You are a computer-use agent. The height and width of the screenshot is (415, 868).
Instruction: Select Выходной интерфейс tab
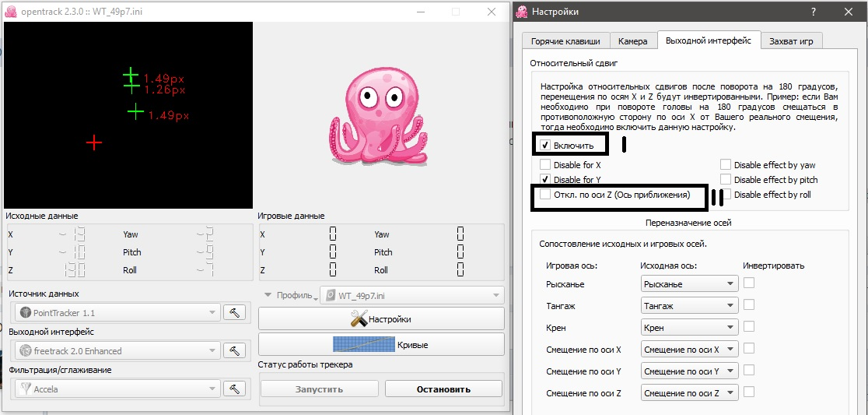tap(708, 40)
